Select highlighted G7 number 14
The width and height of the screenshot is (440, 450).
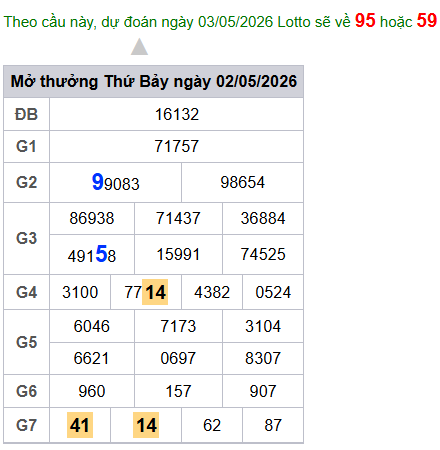(x=146, y=425)
